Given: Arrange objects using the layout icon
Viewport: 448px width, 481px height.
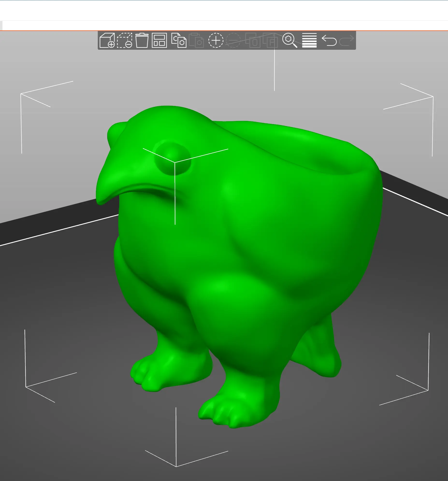Looking at the screenshot, I should point(159,40).
